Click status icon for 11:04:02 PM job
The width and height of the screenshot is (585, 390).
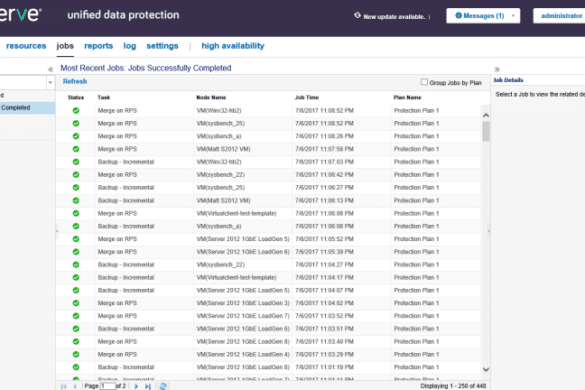(x=76, y=303)
